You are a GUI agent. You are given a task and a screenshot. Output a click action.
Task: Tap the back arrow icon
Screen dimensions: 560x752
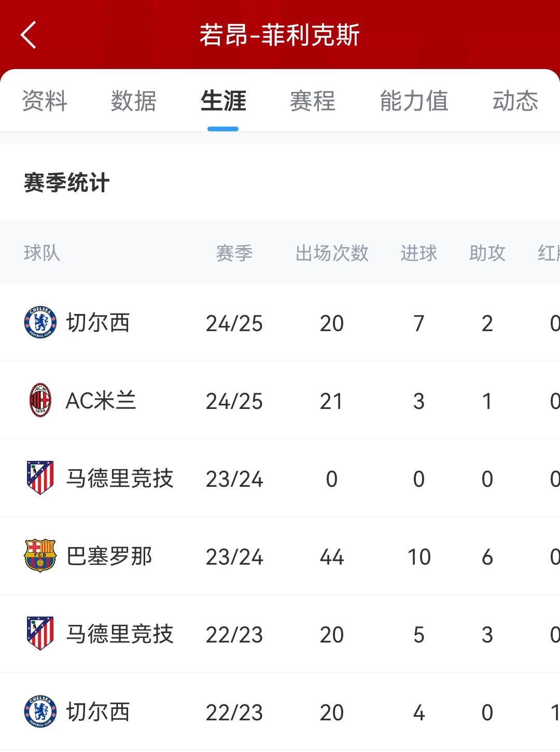(x=29, y=35)
